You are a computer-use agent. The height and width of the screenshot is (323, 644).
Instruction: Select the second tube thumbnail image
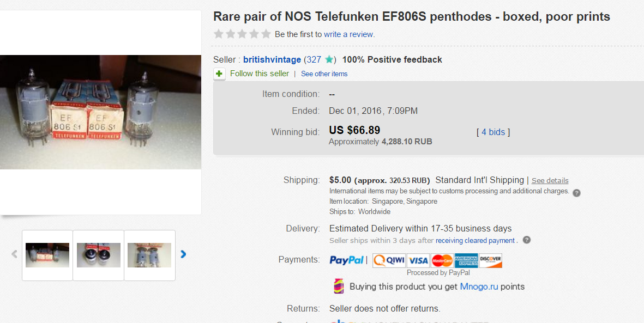point(99,255)
